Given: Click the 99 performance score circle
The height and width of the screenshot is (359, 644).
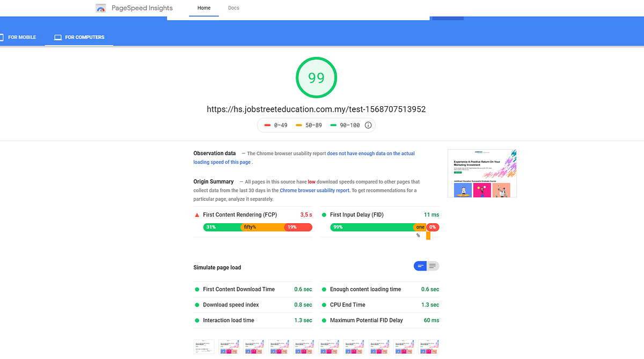Looking at the screenshot, I should tap(316, 77).
